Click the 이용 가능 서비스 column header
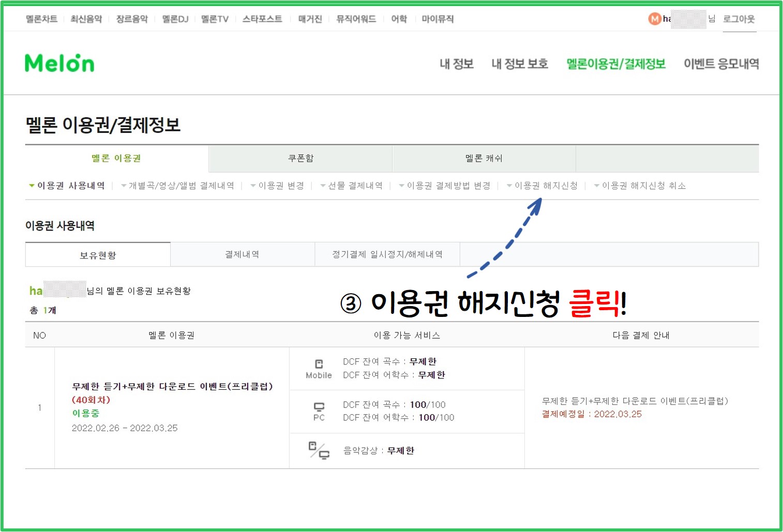 tap(407, 335)
